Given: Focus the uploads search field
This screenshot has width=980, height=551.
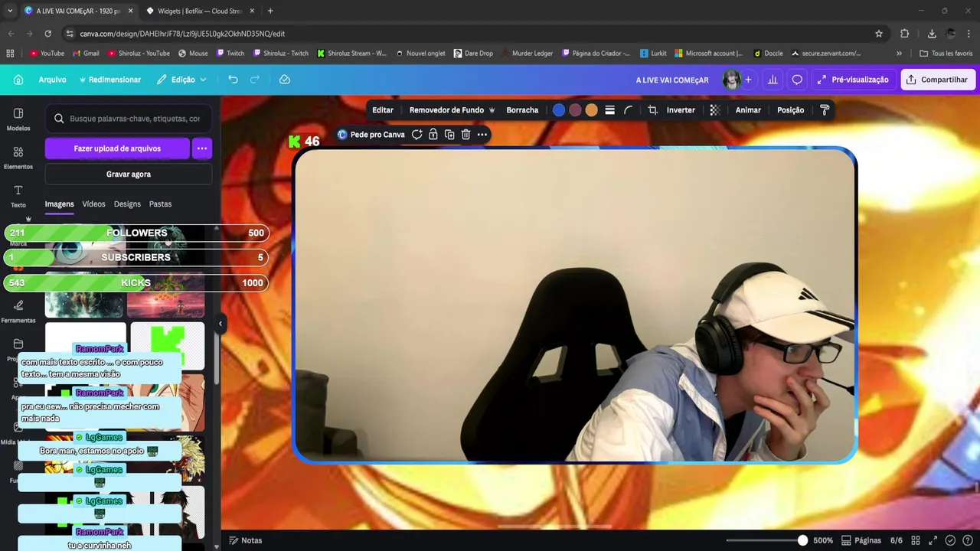Looking at the screenshot, I should pos(129,119).
